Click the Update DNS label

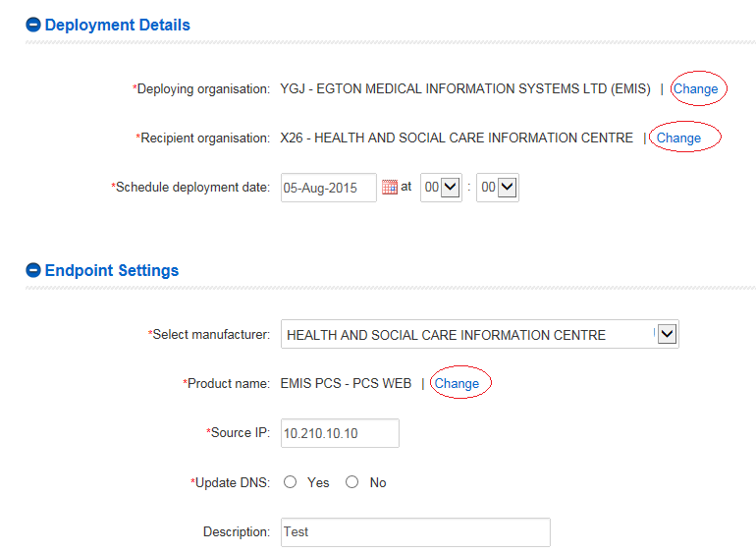(230, 482)
